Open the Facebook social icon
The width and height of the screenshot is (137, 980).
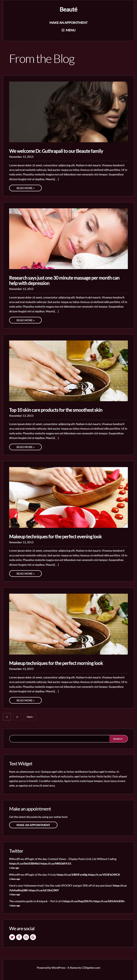click(x=19, y=937)
